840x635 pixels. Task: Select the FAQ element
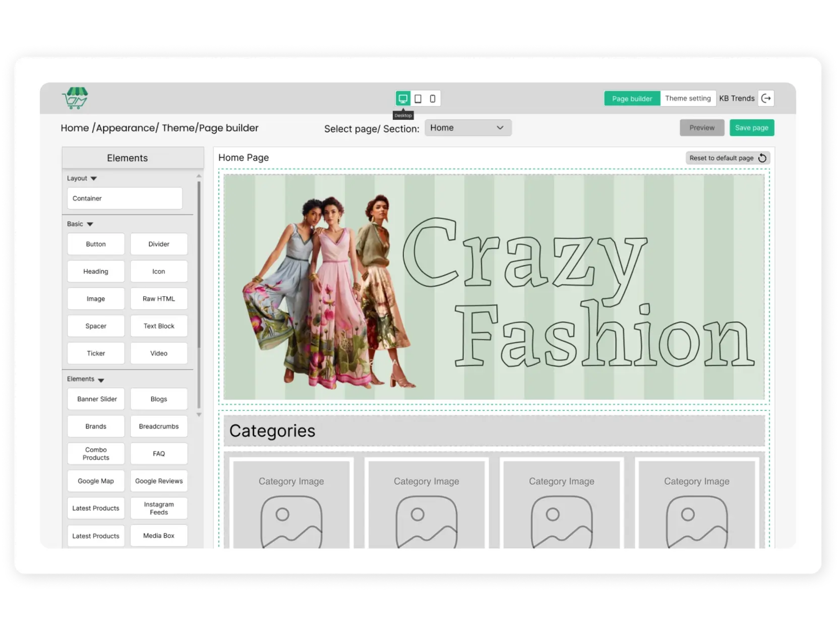(159, 454)
